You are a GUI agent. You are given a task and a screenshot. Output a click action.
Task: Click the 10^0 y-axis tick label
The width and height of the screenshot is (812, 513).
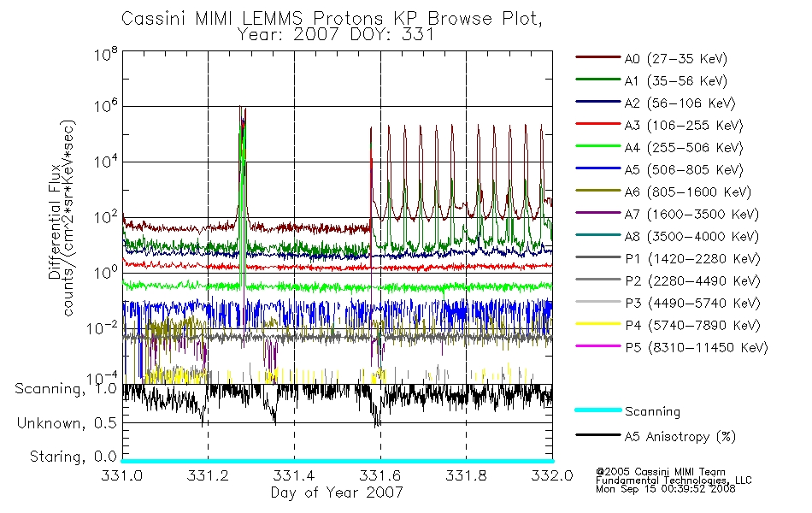pos(106,273)
